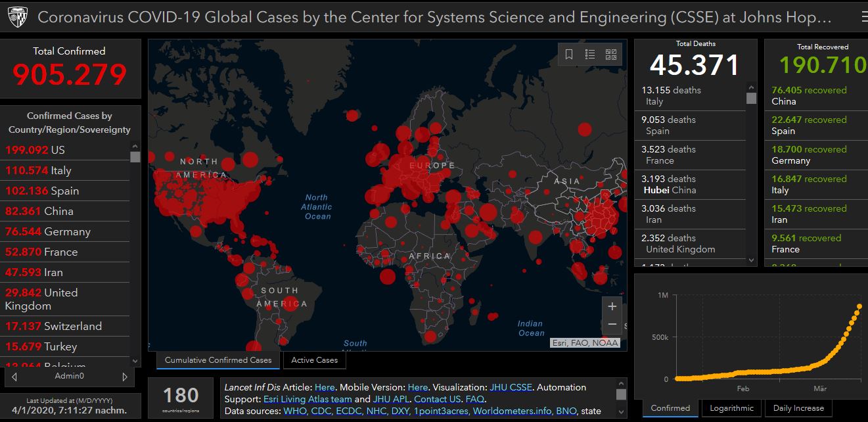Zoom in on map with plus button
The image size is (868, 422).
(612, 306)
